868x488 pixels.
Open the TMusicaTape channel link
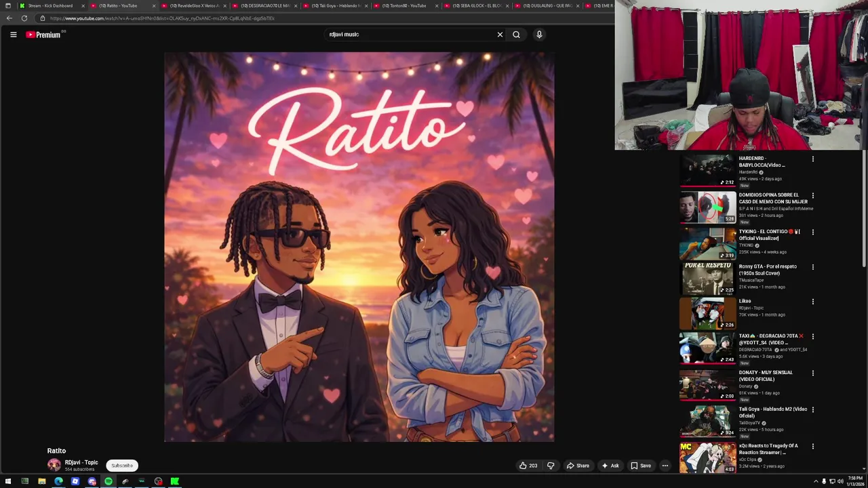(x=751, y=280)
